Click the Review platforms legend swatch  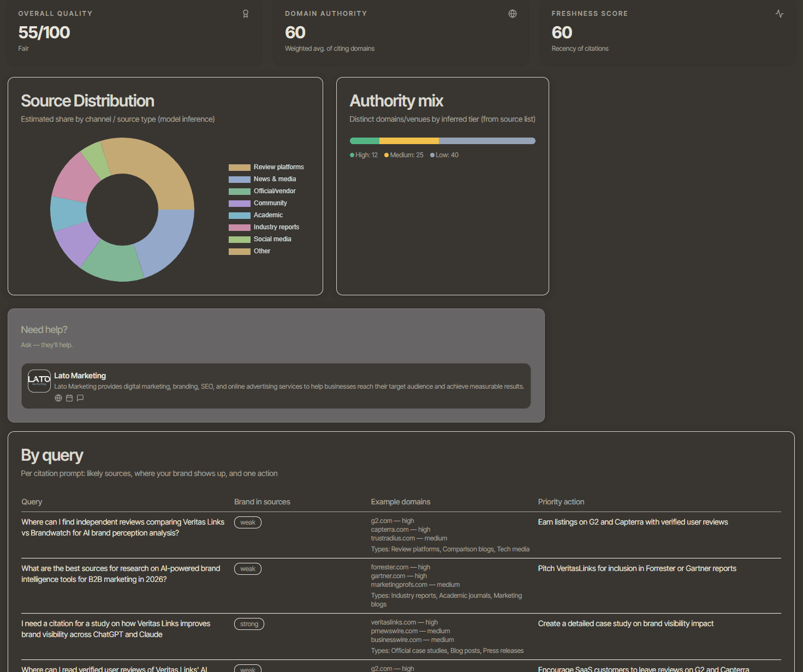pos(240,168)
